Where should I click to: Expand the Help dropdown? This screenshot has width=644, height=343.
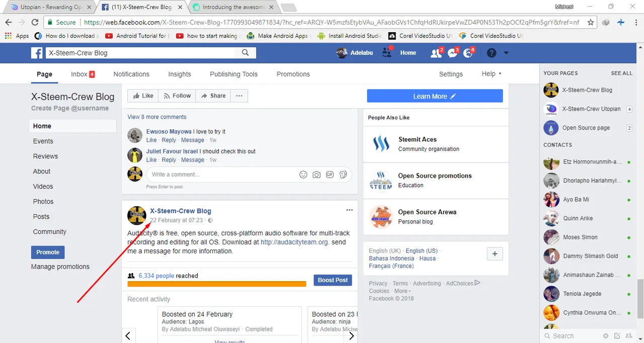[x=492, y=73]
